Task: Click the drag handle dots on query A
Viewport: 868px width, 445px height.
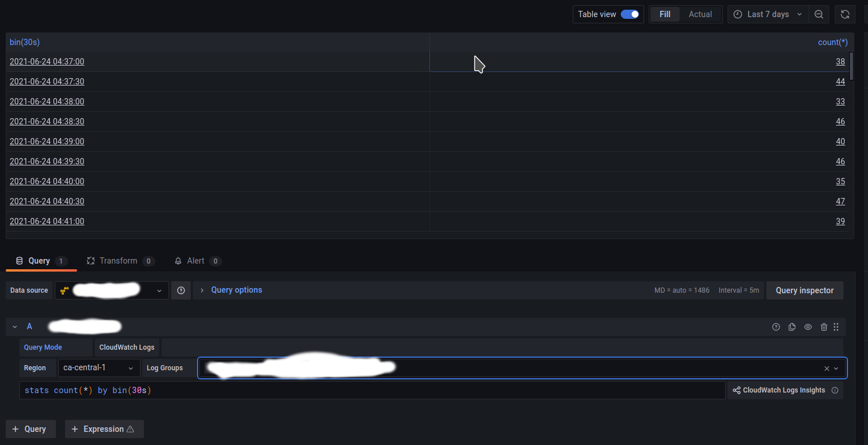Action: coord(836,326)
